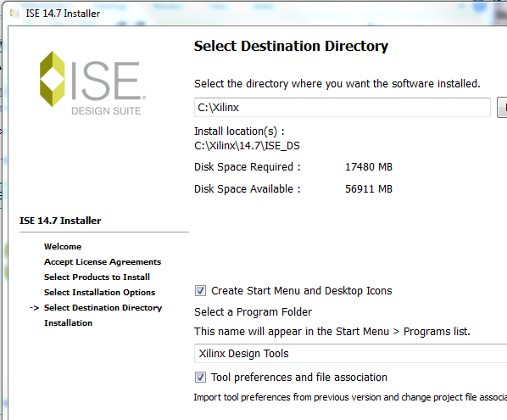Toggle Tool preferences and file association checkbox
The height and width of the screenshot is (420, 507).
click(x=200, y=377)
